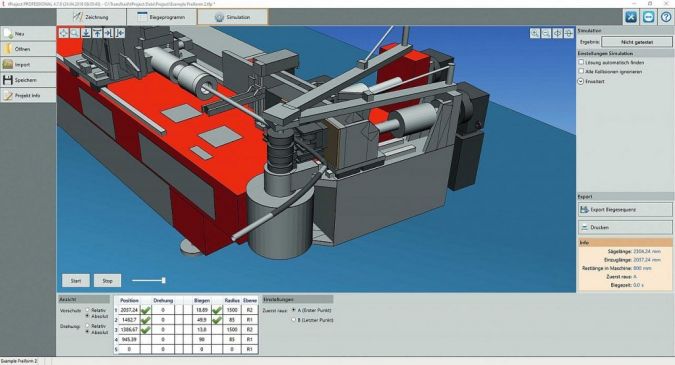Open the help question mark icon

pyautogui.click(x=666, y=17)
